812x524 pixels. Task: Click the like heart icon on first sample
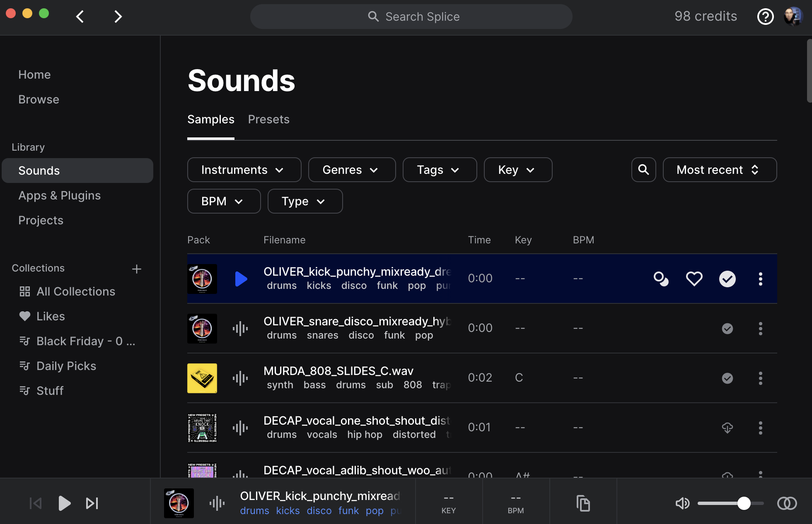(x=694, y=279)
